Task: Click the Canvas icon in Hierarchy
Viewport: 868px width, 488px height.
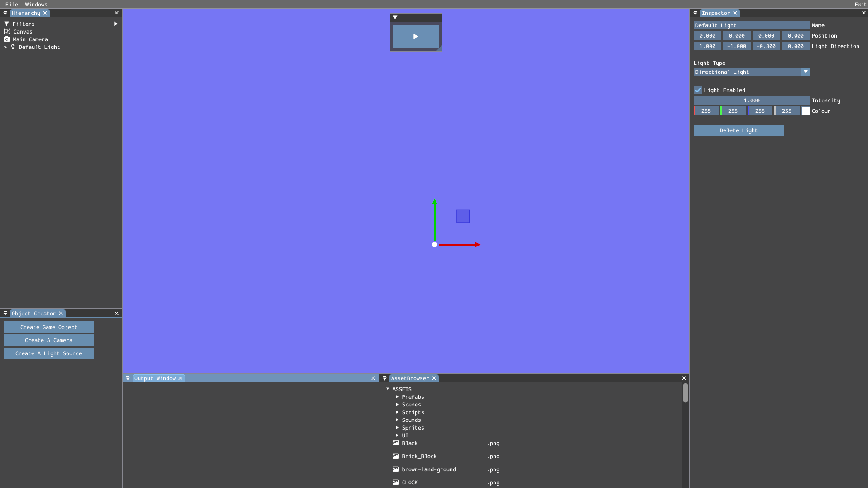Action: [x=7, y=31]
